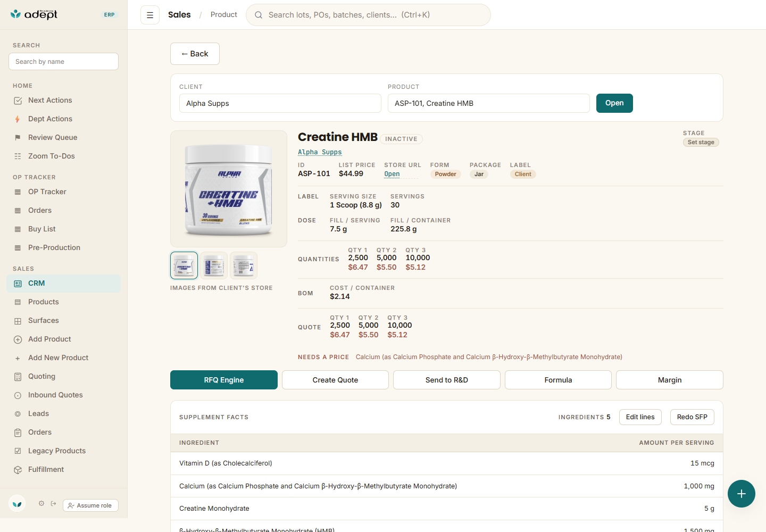Open OP Tracker in sidebar
This screenshot has width=766, height=532.
(64, 192)
